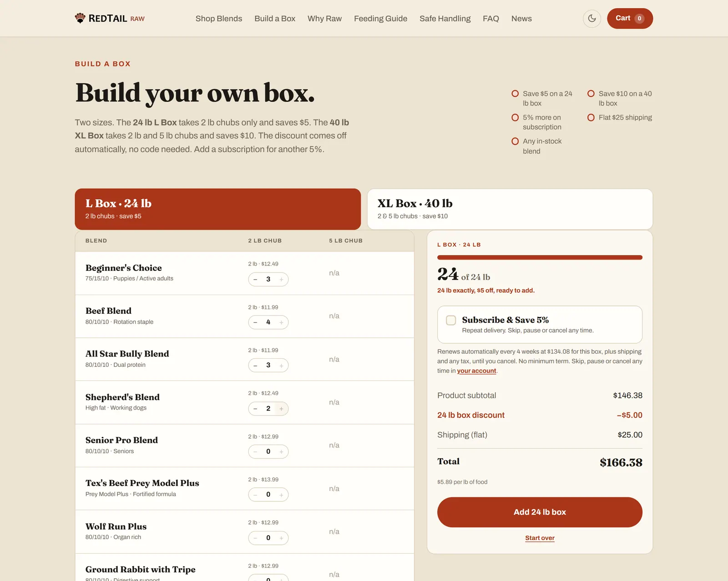Screen dimensions: 728x581
Task: Visit Safe Handling page
Action: (x=445, y=19)
